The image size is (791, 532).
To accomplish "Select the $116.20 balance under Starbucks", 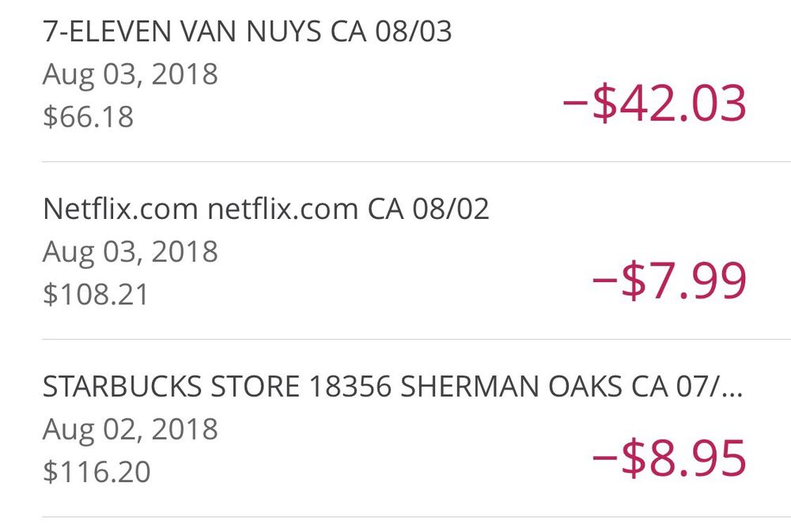I will (97, 472).
